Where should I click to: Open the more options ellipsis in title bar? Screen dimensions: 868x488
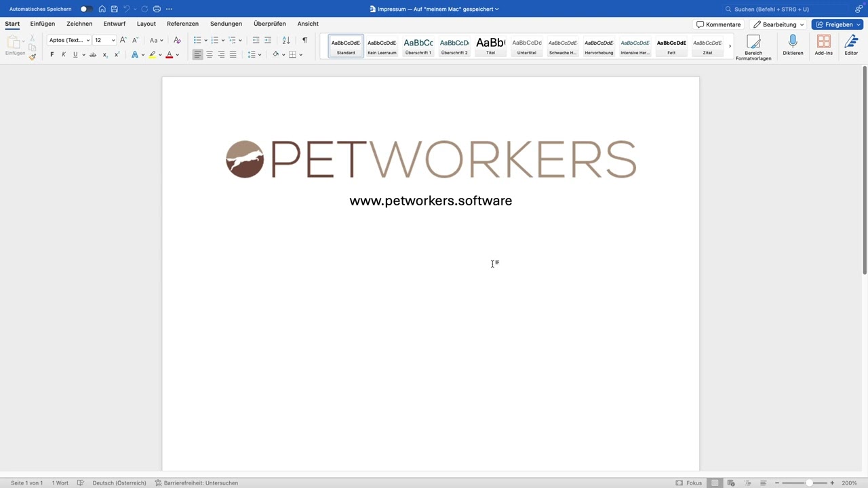point(169,9)
